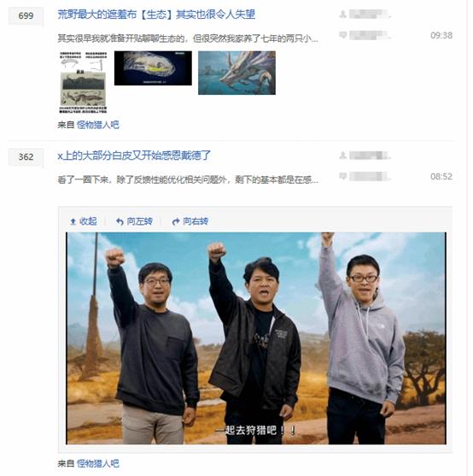Click author avatar icon of second post
The width and height of the screenshot is (473, 476).
pos(343,156)
